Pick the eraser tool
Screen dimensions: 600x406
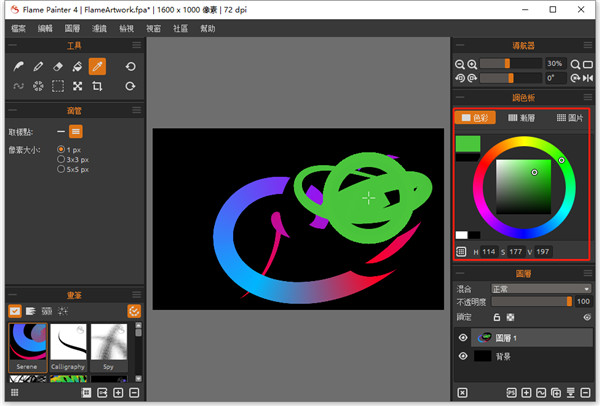[57, 66]
